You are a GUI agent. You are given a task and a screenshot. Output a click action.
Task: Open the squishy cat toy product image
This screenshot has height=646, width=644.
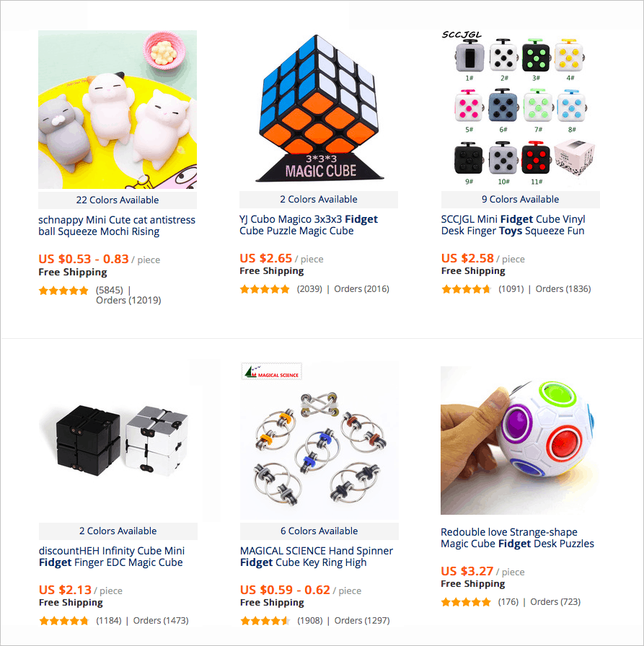coord(118,110)
